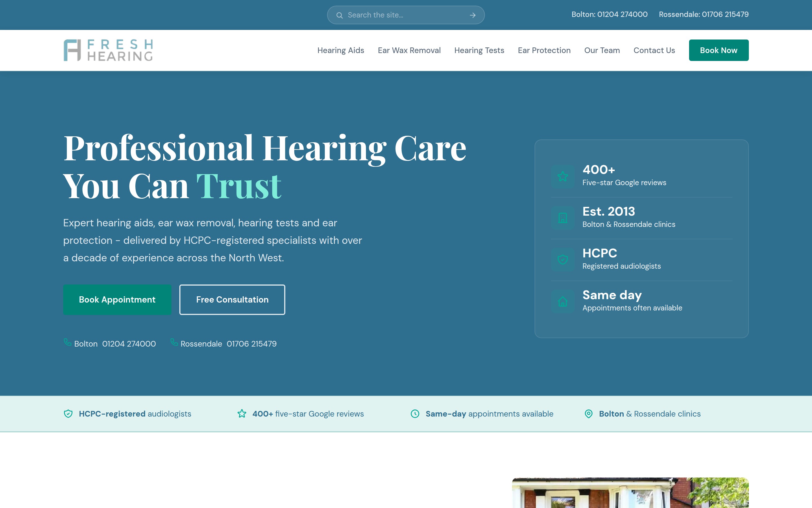Click the clock icon beside Same-day appointments
The width and height of the screenshot is (812, 508).
tap(415, 413)
